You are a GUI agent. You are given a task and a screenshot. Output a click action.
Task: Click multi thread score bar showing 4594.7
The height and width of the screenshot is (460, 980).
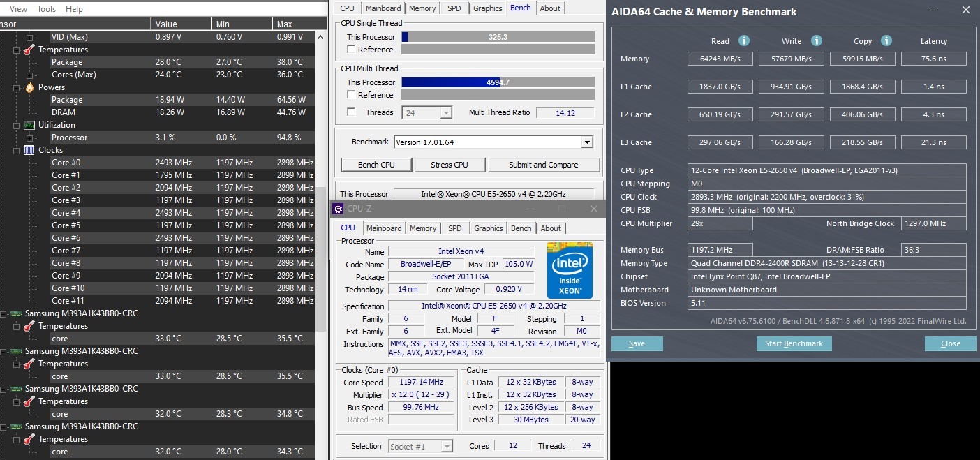(498, 82)
